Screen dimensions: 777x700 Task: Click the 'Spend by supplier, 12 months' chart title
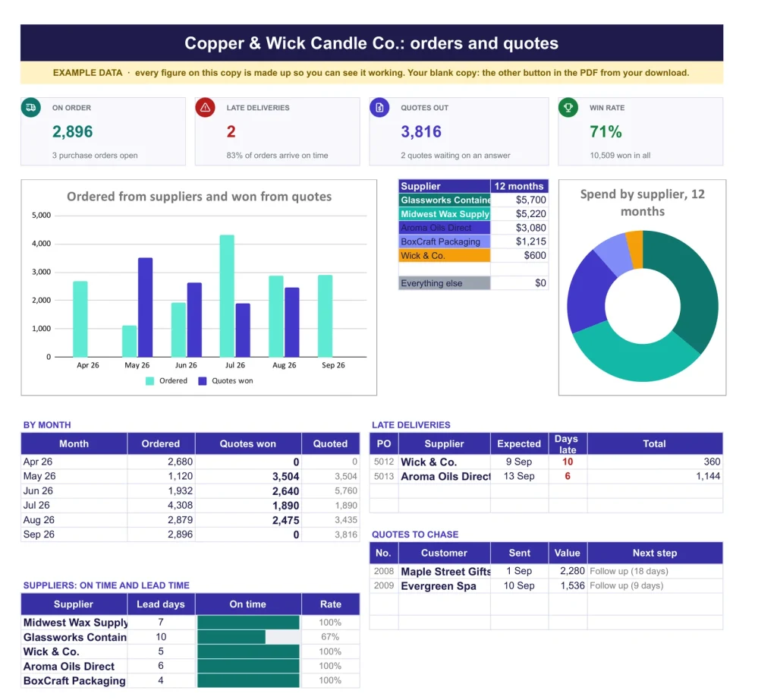642,203
